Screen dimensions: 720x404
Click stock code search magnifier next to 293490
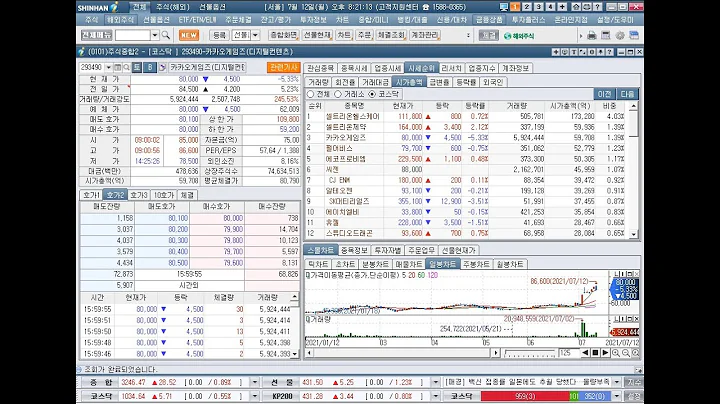tap(127, 67)
